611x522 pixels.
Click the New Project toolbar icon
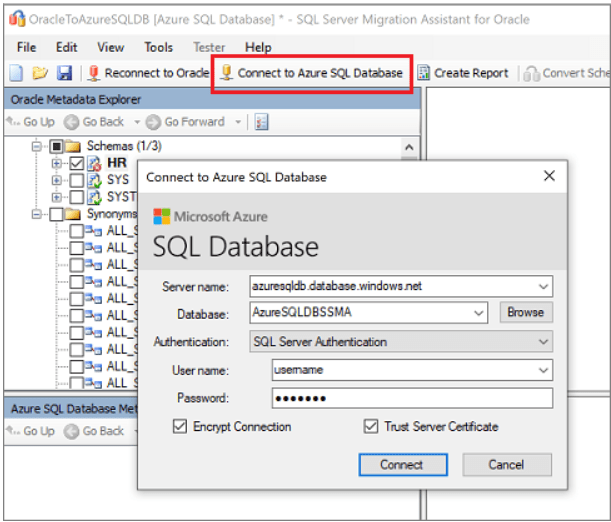click(15, 73)
